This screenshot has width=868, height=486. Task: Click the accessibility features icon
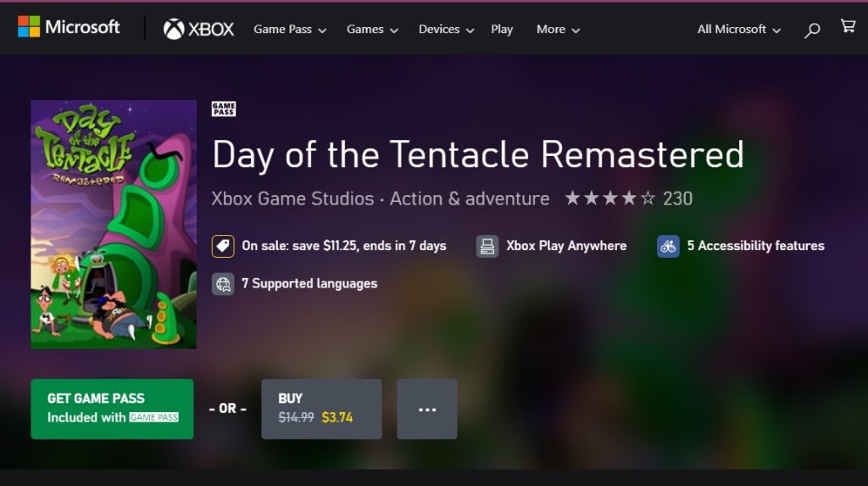(668, 246)
